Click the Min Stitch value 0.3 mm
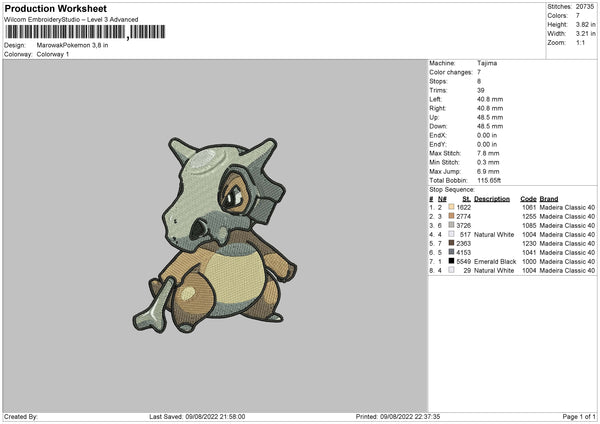 [x=488, y=162]
